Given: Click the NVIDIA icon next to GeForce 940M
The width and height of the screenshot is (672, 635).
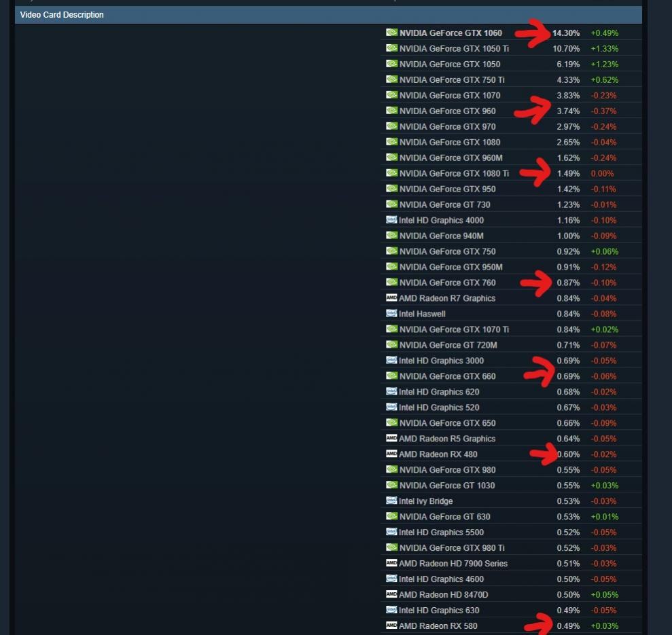Looking at the screenshot, I should (391, 235).
